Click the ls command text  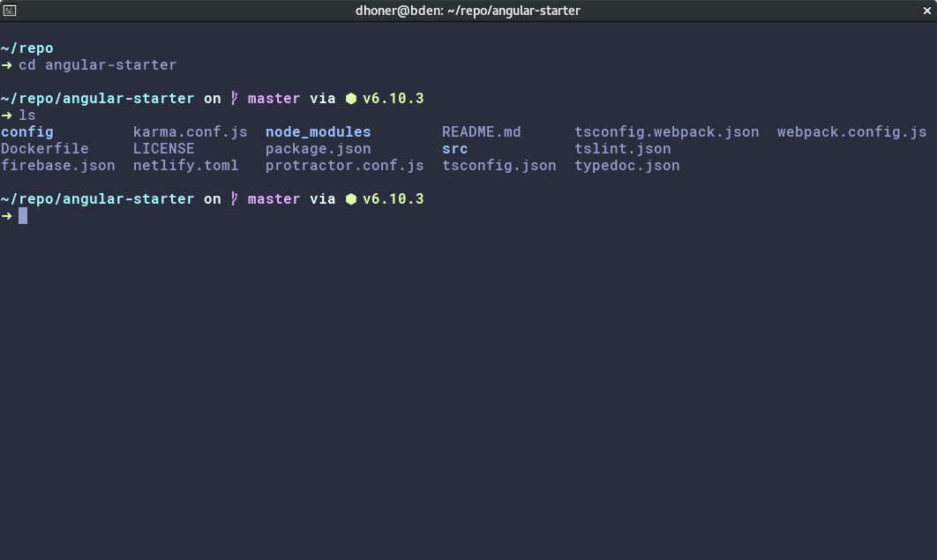pos(26,116)
